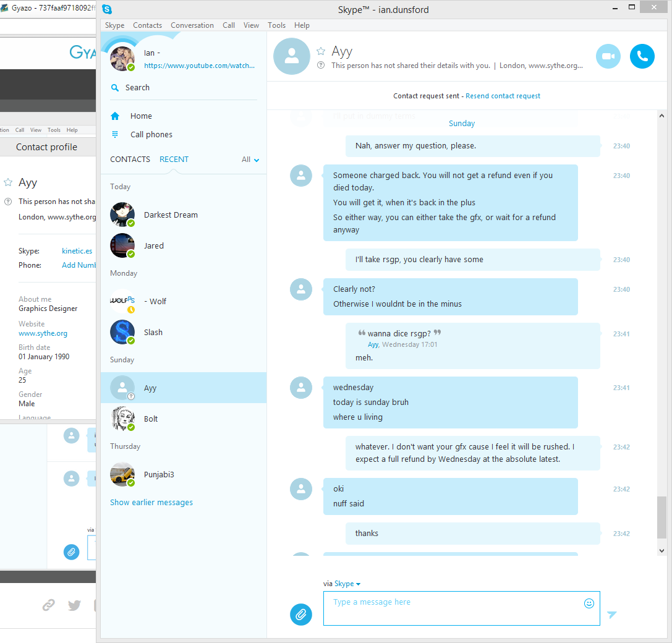Open Slash's avatar in recent list
This screenshot has width=672, height=643.
click(122, 332)
